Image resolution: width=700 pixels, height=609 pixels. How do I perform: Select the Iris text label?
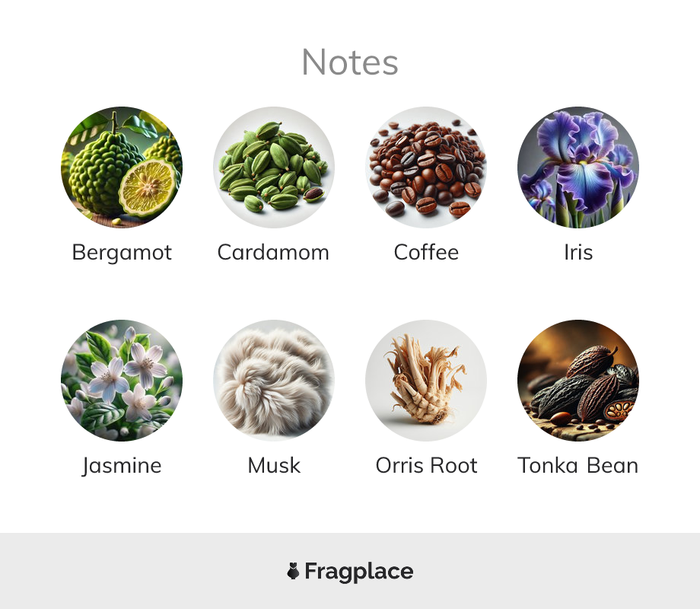point(578,252)
